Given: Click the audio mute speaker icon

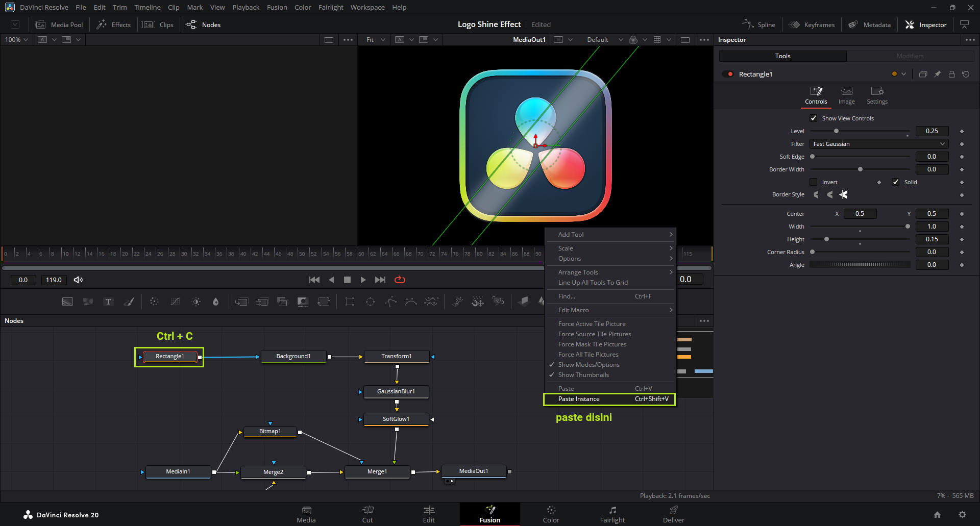Looking at the screenshot, I should [x=78, y=280].
